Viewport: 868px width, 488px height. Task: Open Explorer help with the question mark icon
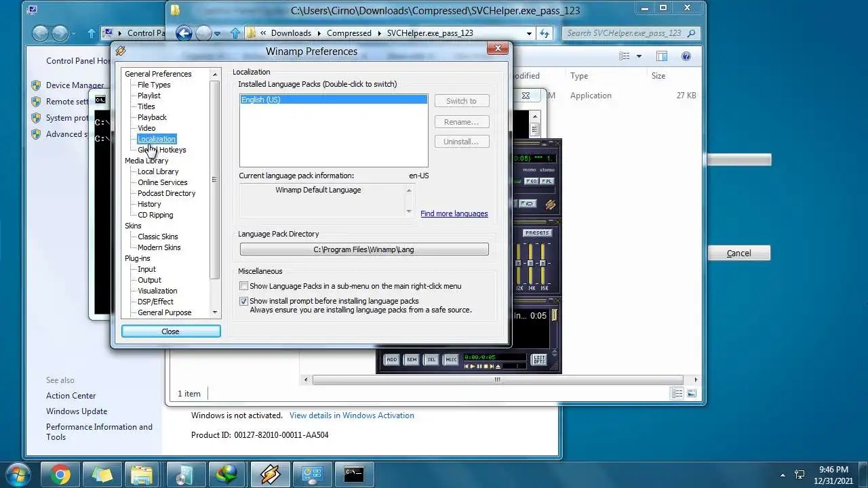click(686, 56)
